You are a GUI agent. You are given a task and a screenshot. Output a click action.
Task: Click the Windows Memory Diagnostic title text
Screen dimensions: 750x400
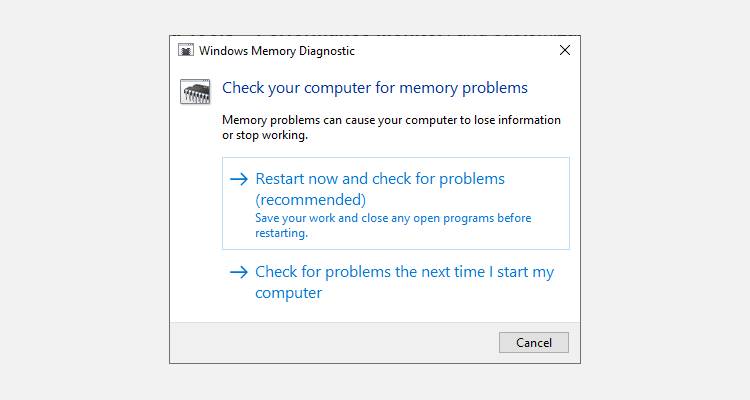tap(277, 51)
